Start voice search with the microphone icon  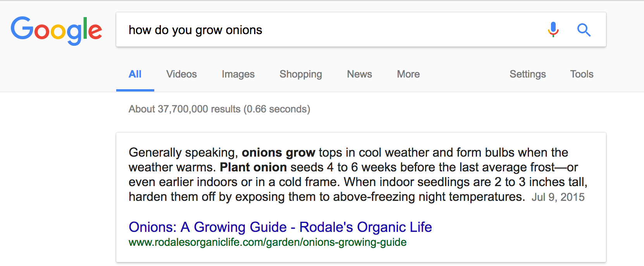(553, 29)
